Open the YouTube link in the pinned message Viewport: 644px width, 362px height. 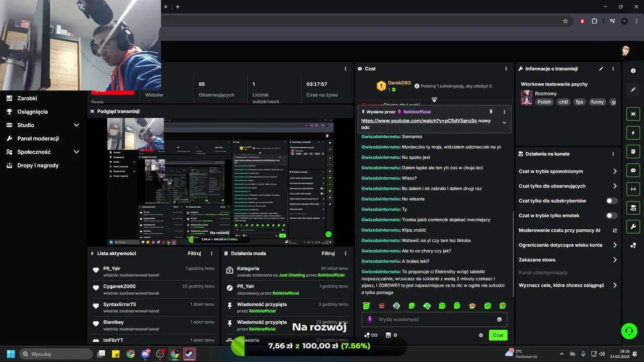click(x=419, y=121)
